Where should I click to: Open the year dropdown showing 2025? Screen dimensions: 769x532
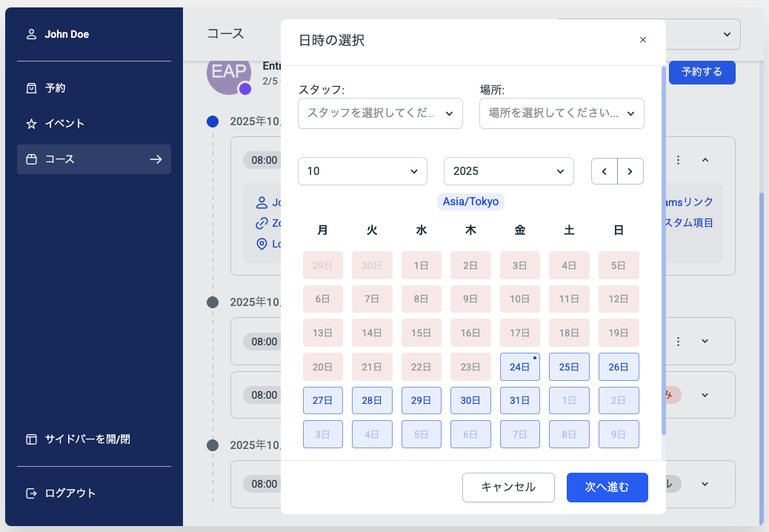(x=508, y=171)
